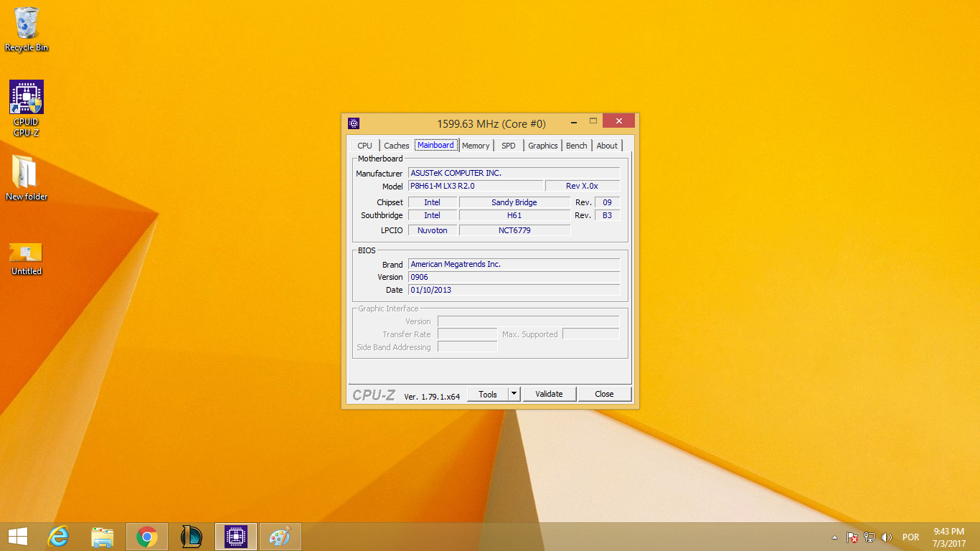The image size is (980, 551).
Task: Open the Recycle Bin desktop icon
Action: [27, 29]
